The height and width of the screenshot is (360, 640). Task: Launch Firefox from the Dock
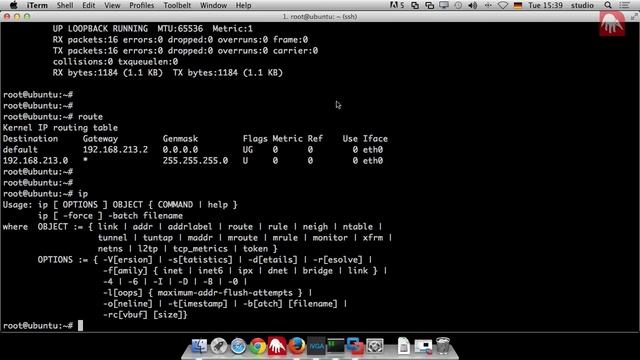coord(297,346)
